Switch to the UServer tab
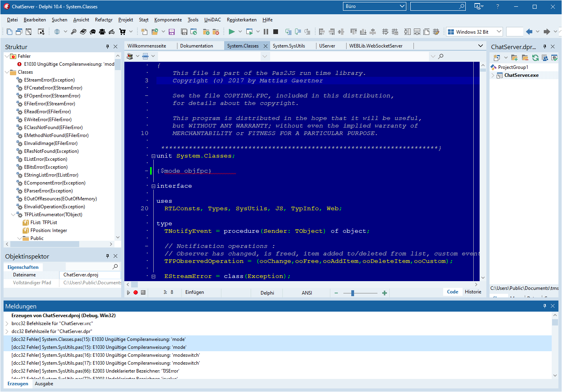Viewport: 562px width, 392px height. coord(327,46)
